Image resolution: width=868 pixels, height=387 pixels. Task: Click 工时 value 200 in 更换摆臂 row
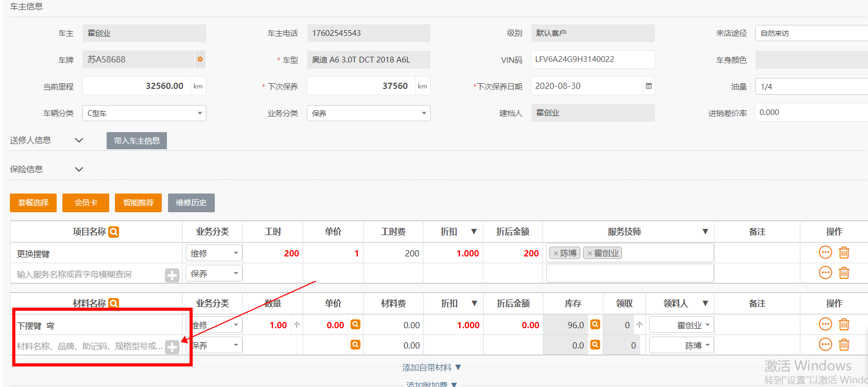[x=291, y=253]
